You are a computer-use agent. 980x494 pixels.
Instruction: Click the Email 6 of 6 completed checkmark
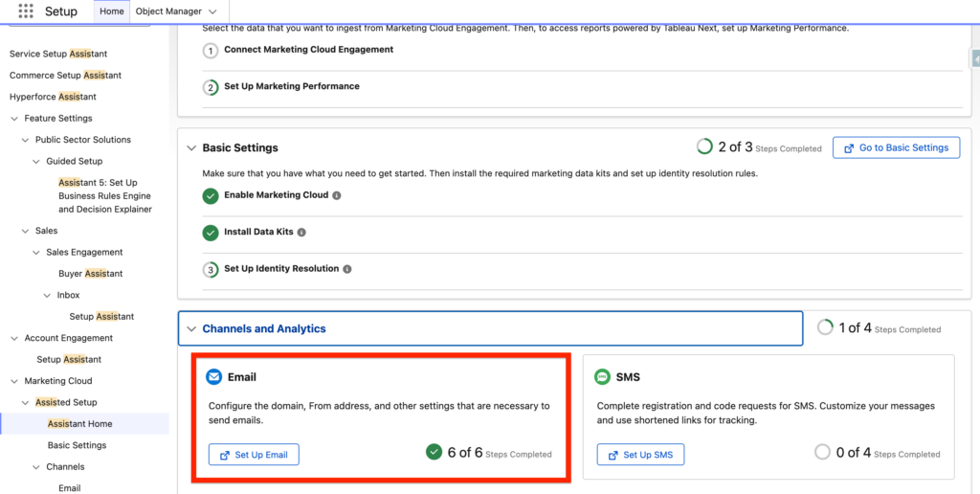pyautogui.click(x=434, y=453)
